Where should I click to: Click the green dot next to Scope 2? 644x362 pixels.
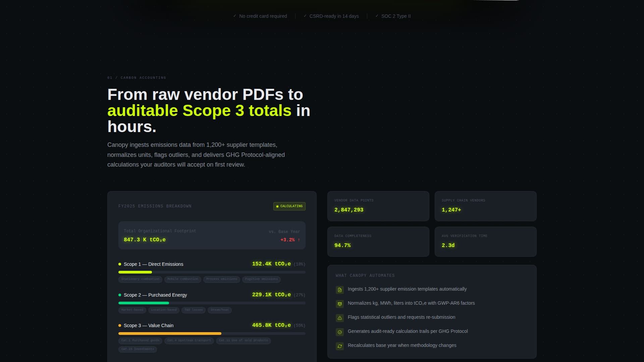coord(120,295)
